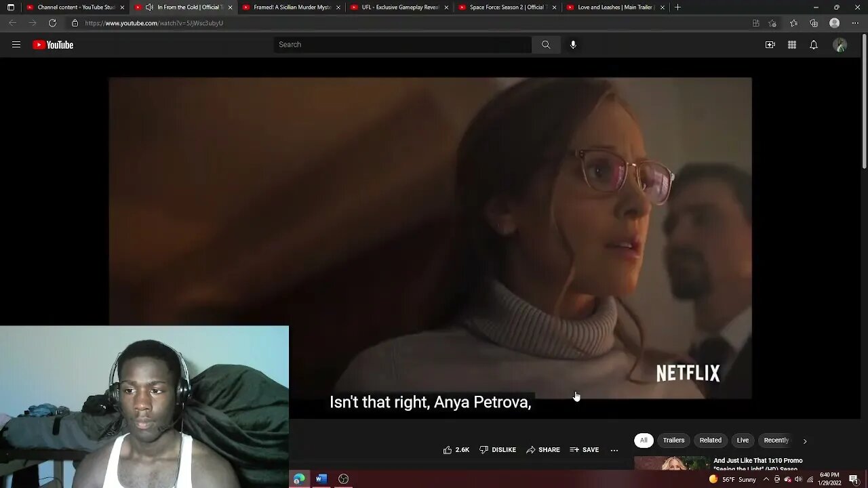This screenshot has width=868, height=488.
Task: Open the browser Favorites list
Action: coord(794,23)
